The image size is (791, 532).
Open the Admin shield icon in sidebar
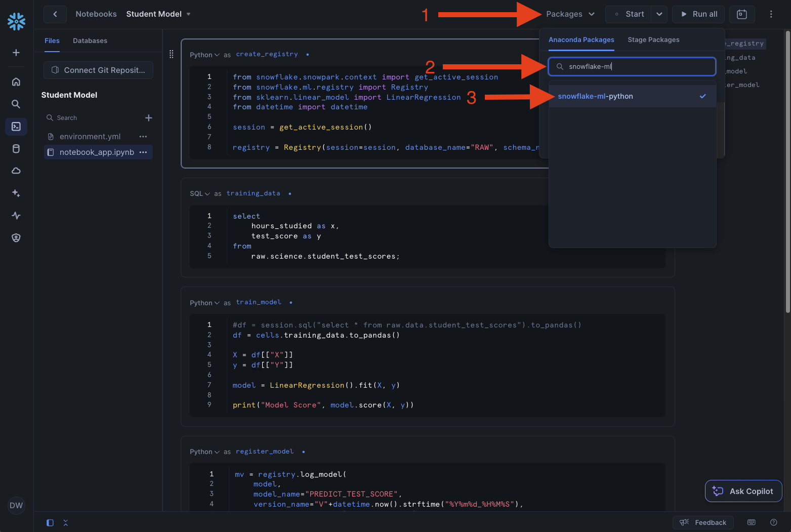pyautogui.click(x=16, y=237)
